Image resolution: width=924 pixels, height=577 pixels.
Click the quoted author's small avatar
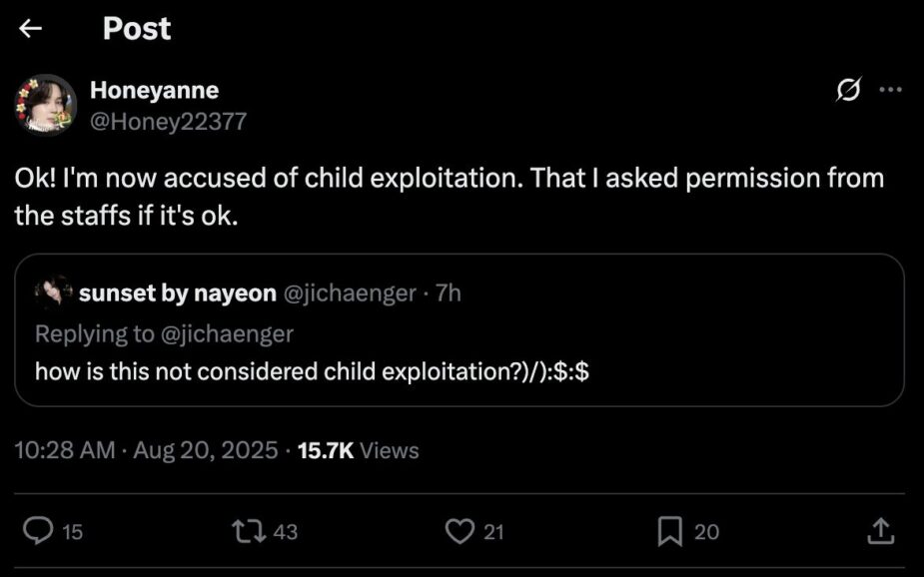click(x=50, y=292)
